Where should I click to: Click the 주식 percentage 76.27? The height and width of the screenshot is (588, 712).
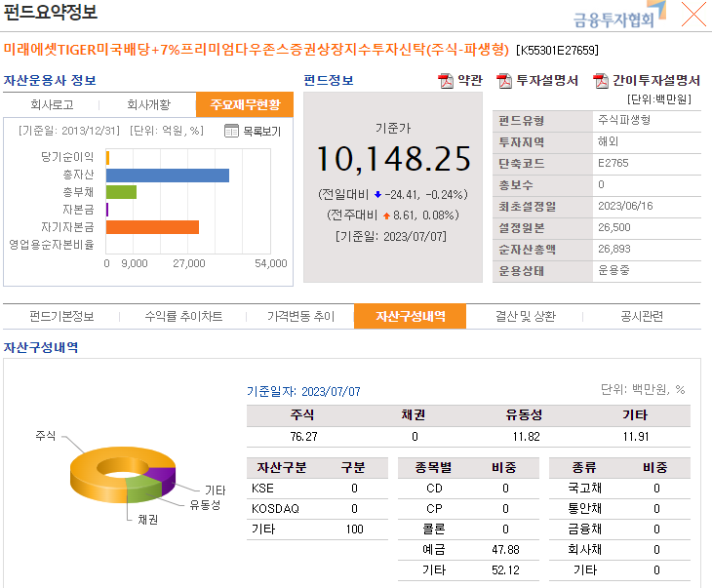click(303, 437)
